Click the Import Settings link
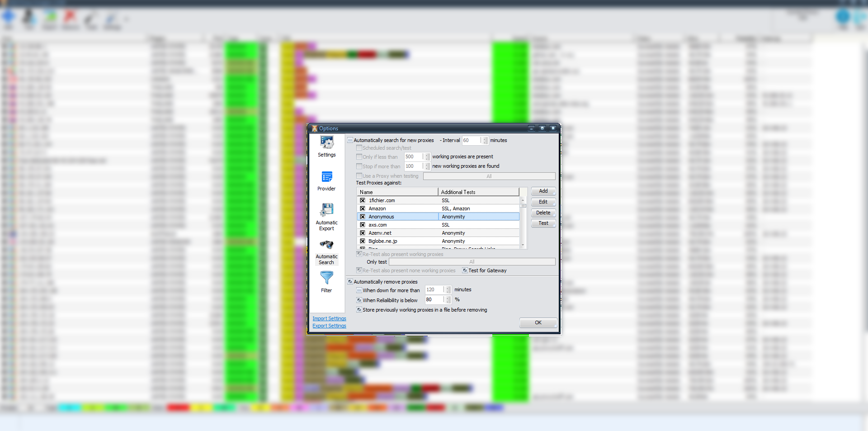This screenshot has height=431, width=868. coord(329,319)
